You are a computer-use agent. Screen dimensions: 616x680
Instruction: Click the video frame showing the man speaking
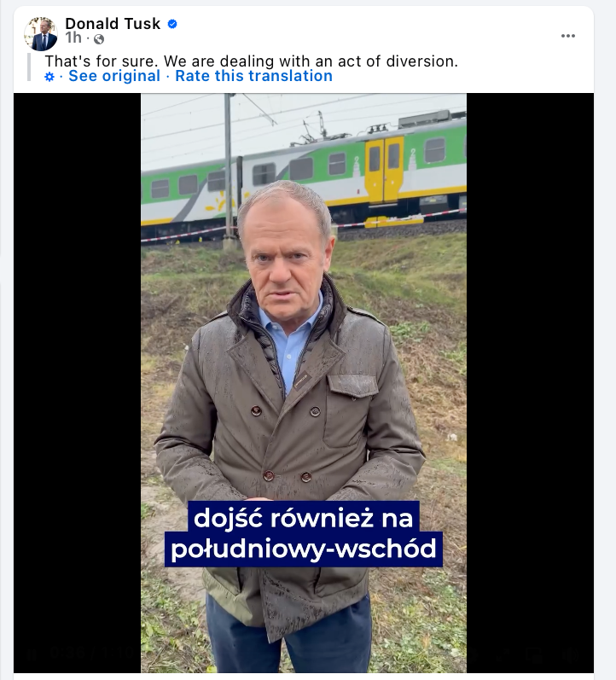304,383
